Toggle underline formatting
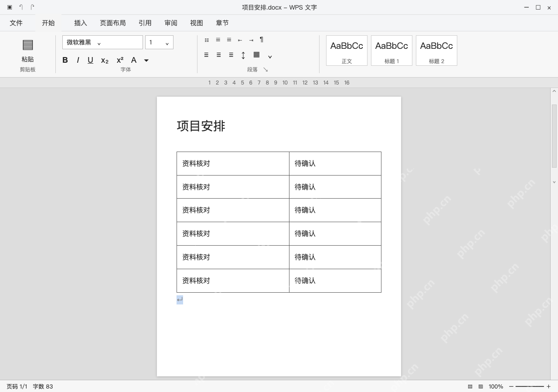 point(90,60)
